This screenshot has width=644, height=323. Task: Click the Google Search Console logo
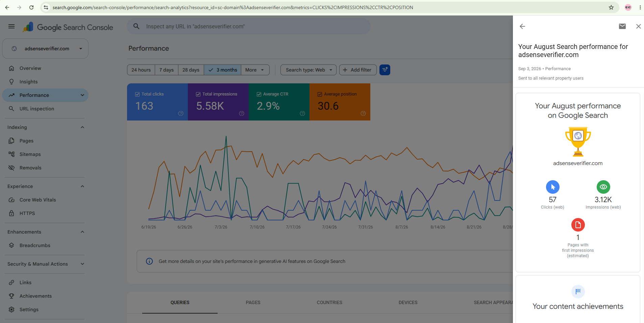68,27
